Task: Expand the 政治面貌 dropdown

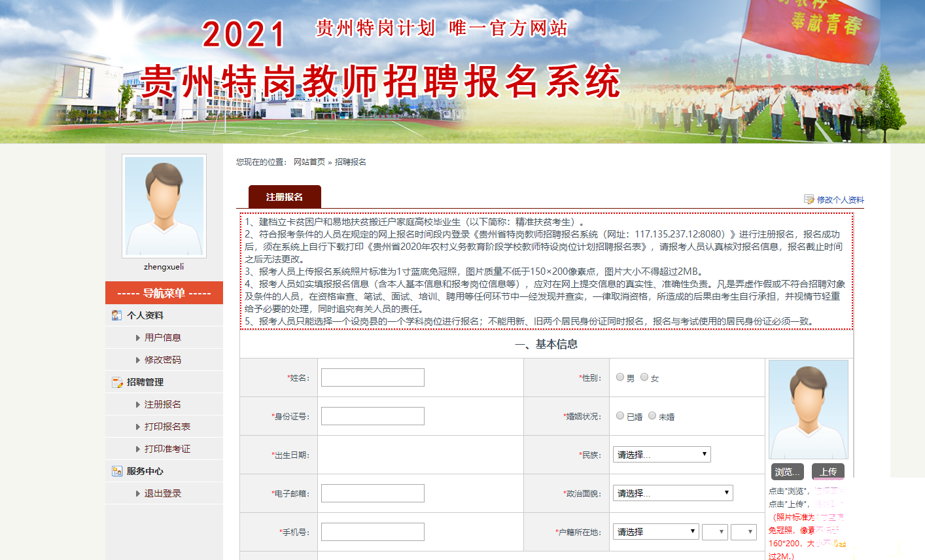Action: [672, 493]
